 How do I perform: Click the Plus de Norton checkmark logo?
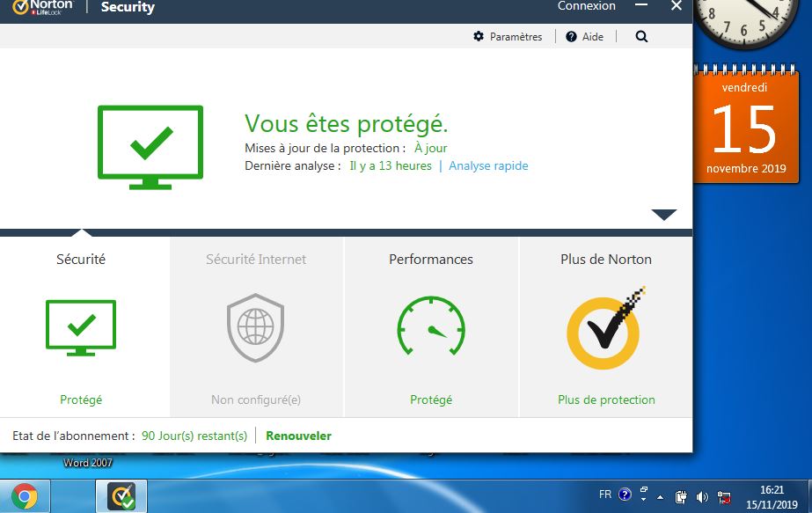tap(606, 327)
